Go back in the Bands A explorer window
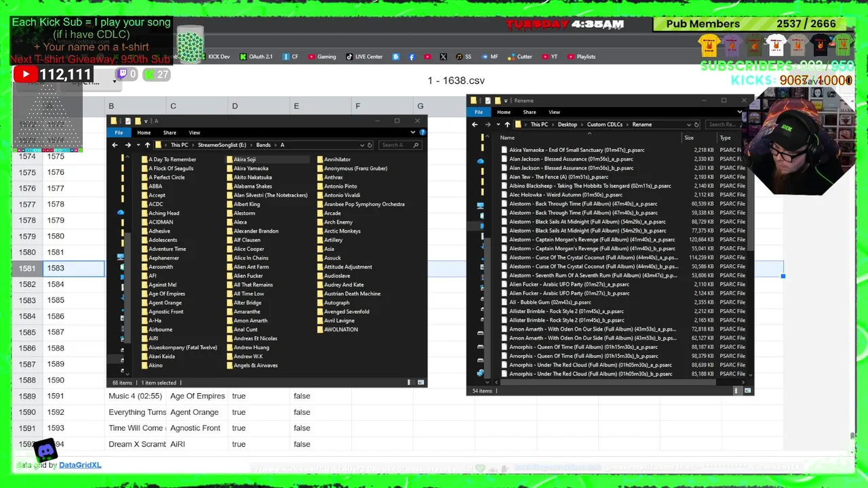Screen dimensions: 868x488 115,145
